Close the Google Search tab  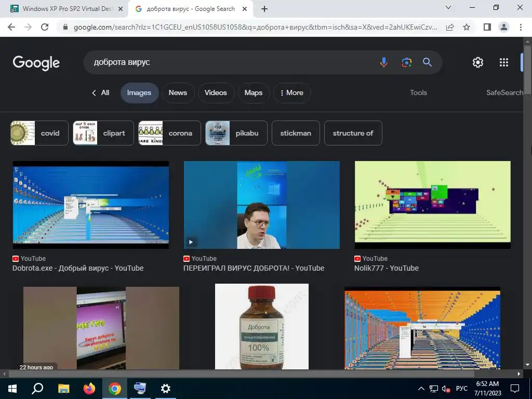coord(245,9)
